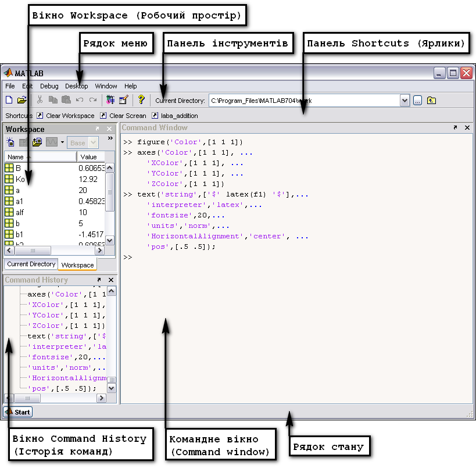The image size is (476, 468).
Task: Select variable Ko in Workspace
Action: point(20,179)
